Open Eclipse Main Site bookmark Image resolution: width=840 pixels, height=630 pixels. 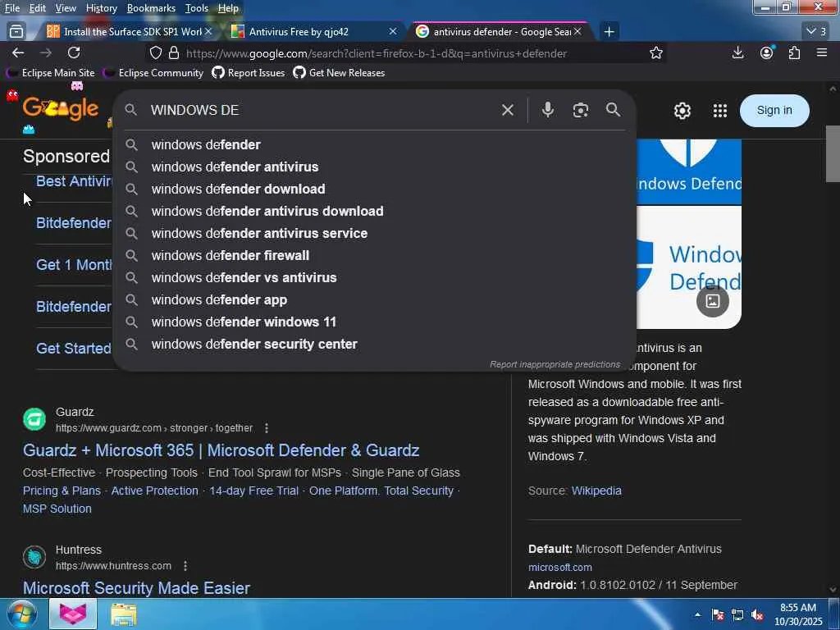tap(50, 73)
